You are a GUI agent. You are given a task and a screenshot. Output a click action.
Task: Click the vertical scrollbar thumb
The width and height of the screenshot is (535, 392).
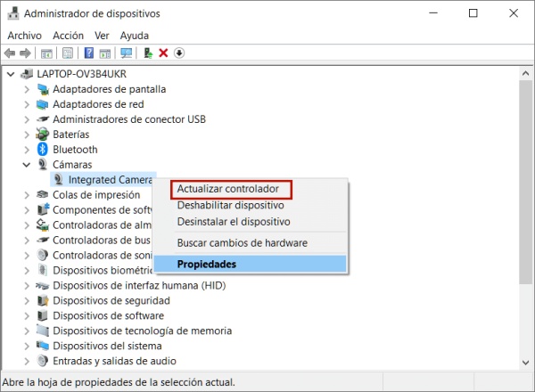tap(526, 183)
